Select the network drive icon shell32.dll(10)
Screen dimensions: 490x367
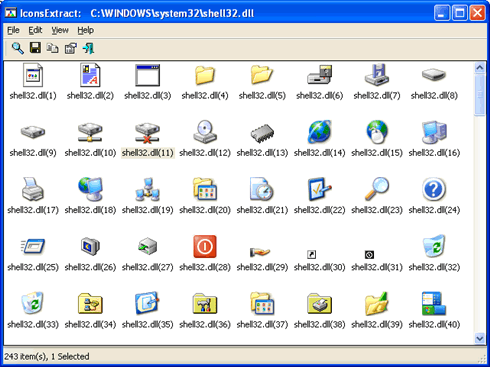[90, 132]
